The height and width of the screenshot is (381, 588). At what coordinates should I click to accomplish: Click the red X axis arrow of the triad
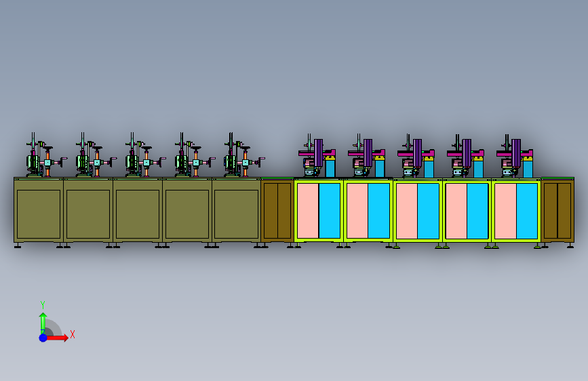pyautogui.click(x=57, y=338)
